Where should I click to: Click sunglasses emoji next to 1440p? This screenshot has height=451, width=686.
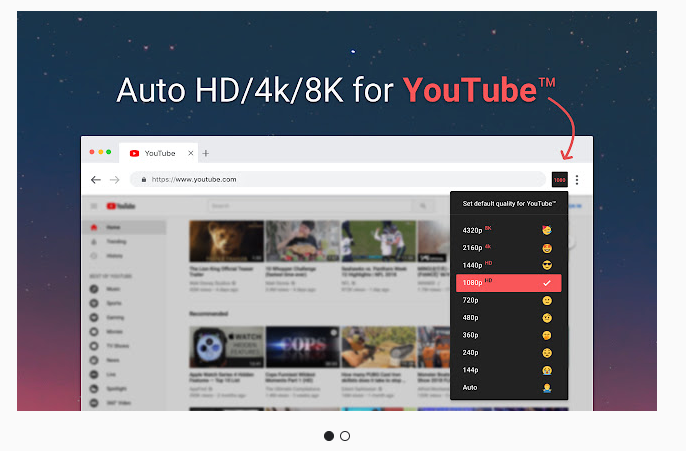(547, 265)
